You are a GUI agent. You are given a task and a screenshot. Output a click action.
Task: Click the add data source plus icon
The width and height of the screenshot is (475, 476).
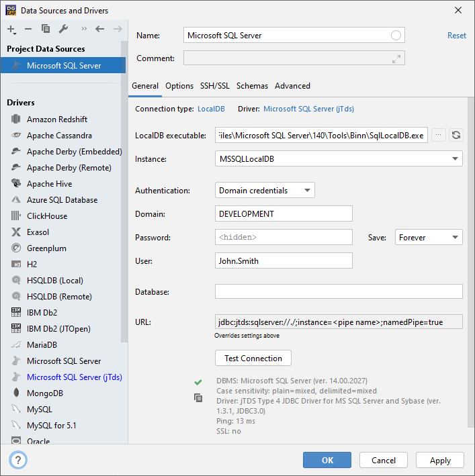(x=11, y=29)
